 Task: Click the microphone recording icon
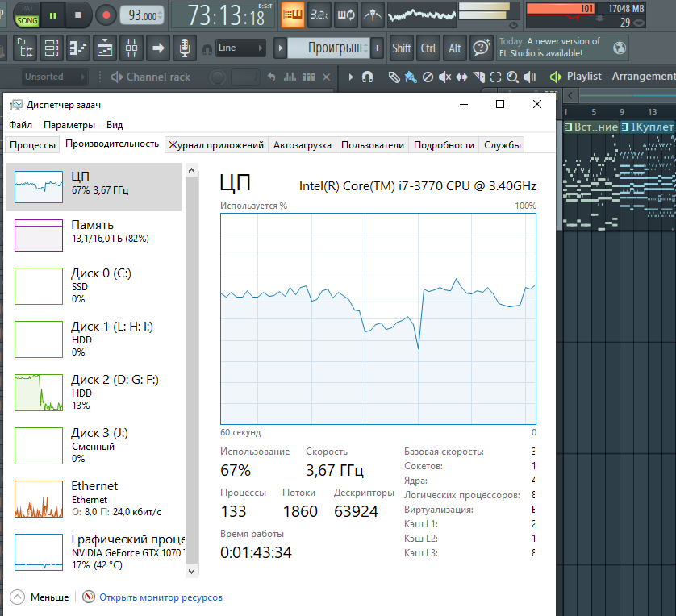(185, 48)
